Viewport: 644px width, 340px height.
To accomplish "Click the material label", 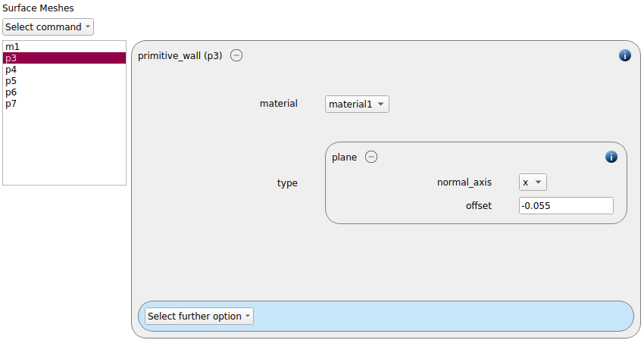I will (x=279, y=104).
